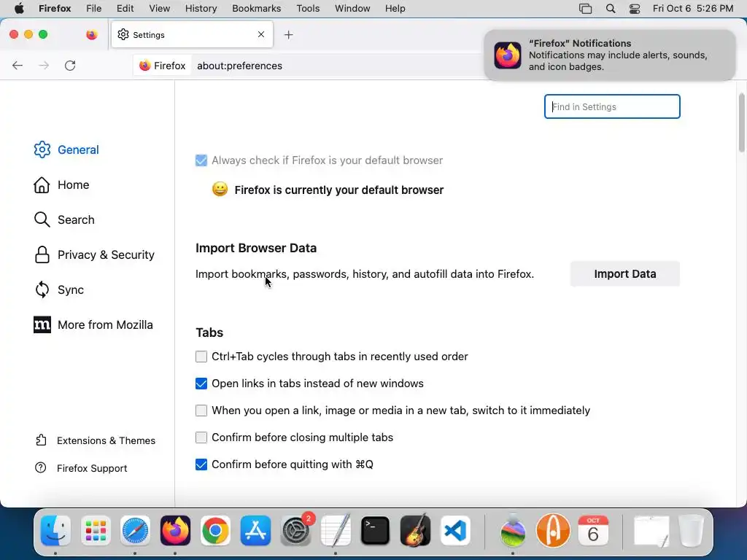747x560 pixels.
Task: Open the File menu
Action: (93, 9)
